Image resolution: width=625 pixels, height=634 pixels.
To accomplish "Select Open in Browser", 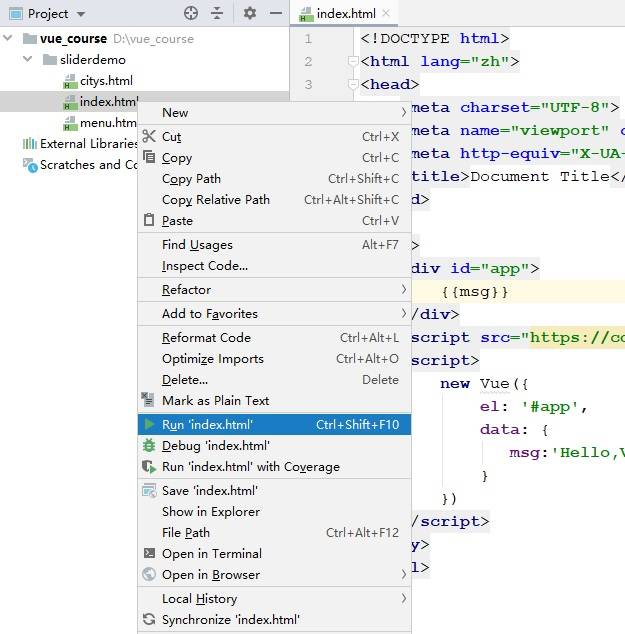I will click(x=210, y=575).
